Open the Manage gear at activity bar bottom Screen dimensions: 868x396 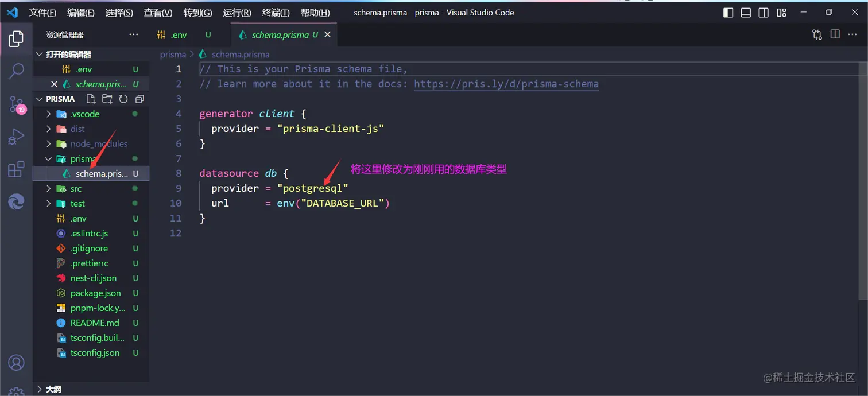[16, 391]
